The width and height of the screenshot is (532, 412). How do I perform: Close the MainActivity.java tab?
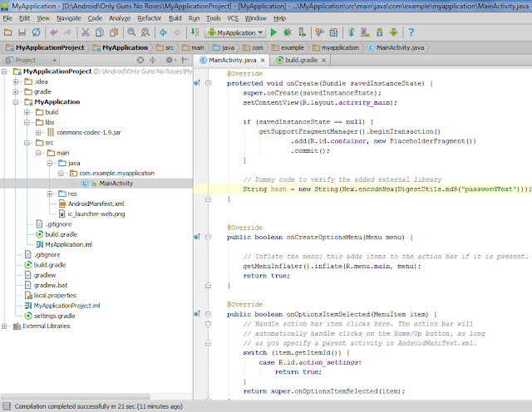(x=263, y=61)
